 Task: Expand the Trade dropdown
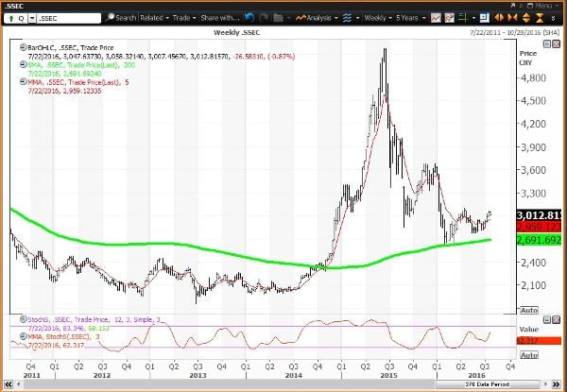coord(184,18)
